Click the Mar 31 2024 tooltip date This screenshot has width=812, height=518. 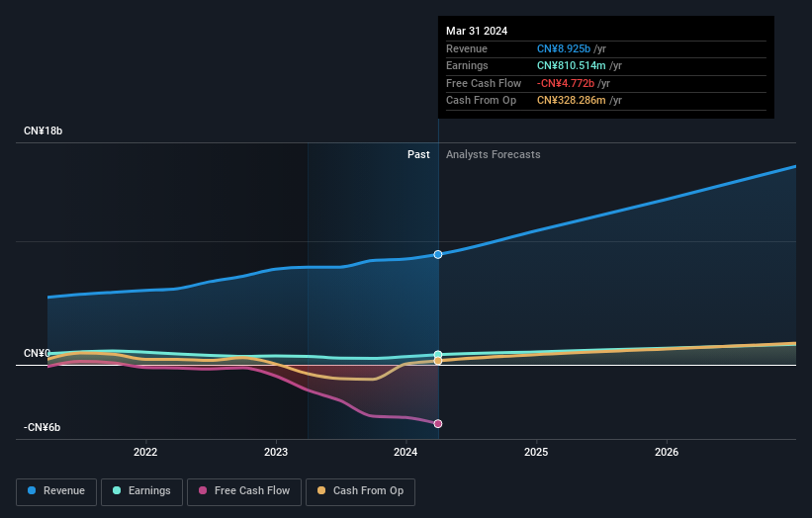pyautogui.click(x=477, y=31)
